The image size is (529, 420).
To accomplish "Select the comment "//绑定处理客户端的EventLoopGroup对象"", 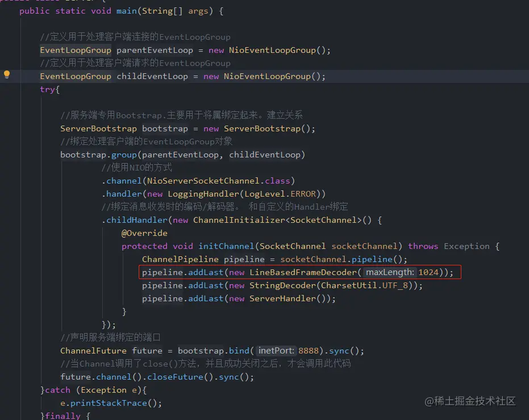I will [x=146, y=142].
